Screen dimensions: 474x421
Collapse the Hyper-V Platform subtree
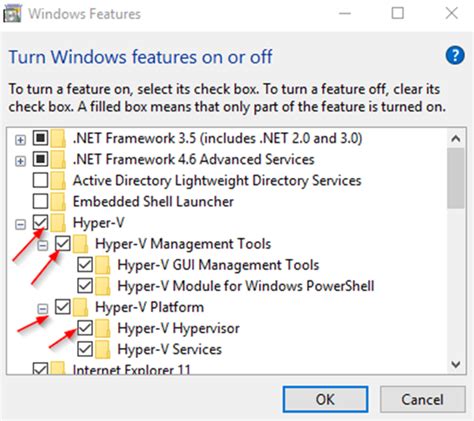coord(43,309)
